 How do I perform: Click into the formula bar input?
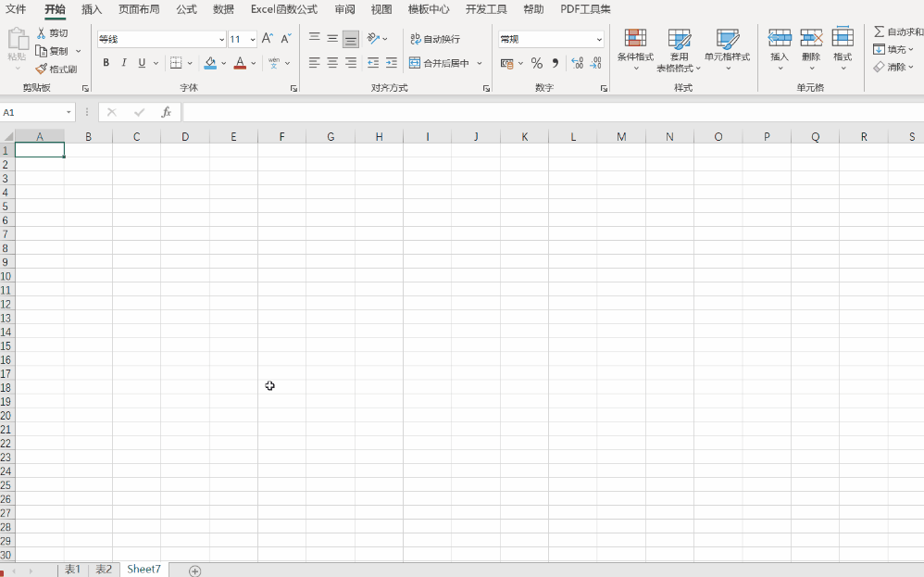click(x=553, y=112)
